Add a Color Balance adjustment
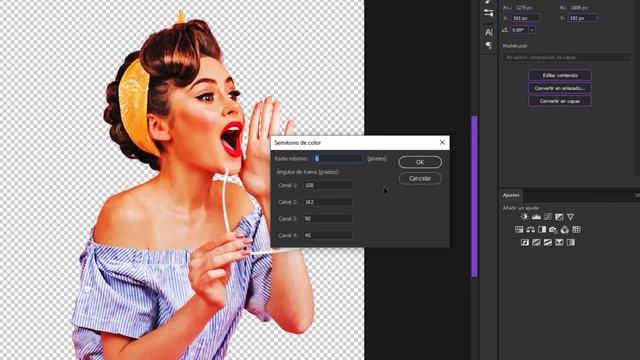Image resolution: width=640 pixels, height=360 pixels. click(x=530, y=230)
